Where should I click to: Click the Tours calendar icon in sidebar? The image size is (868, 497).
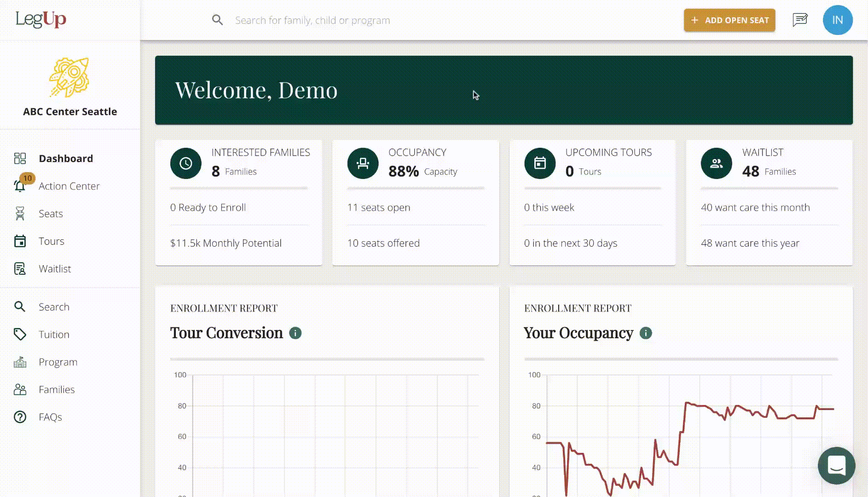coord(20,241)
